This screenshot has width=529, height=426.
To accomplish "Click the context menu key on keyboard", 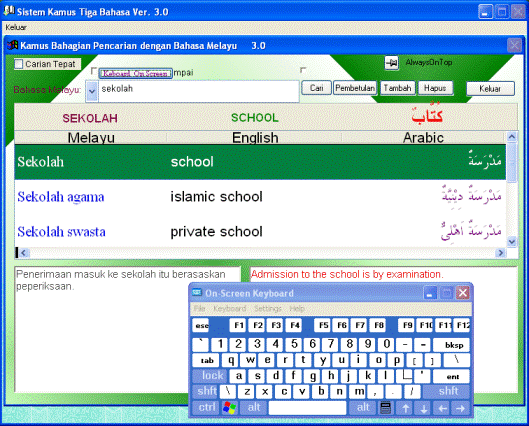I will point(385,408).
